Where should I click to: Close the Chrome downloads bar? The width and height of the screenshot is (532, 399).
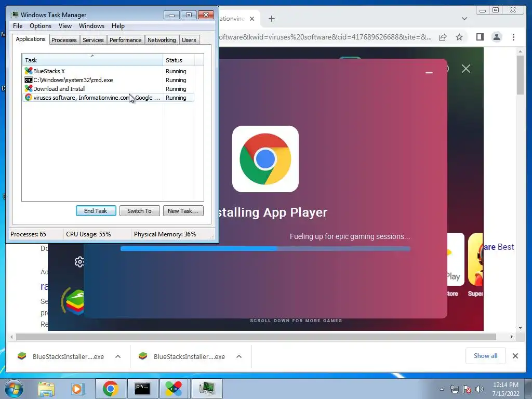click(515, 356)
